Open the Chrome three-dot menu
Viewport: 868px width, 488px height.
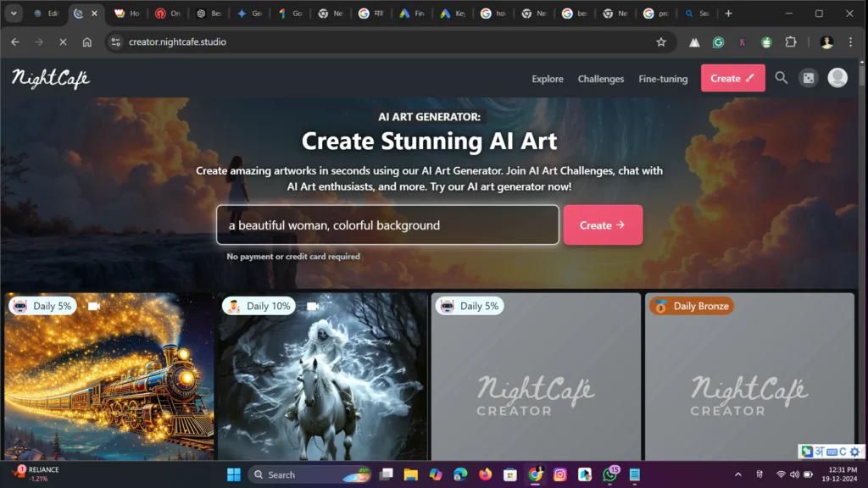pyautogui.click(x=851, y=42)
